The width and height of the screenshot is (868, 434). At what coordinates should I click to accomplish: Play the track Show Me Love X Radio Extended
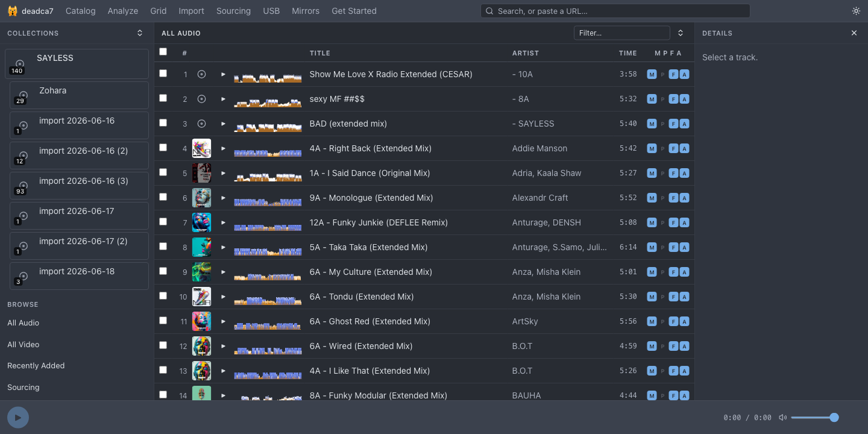coord(223,74)
